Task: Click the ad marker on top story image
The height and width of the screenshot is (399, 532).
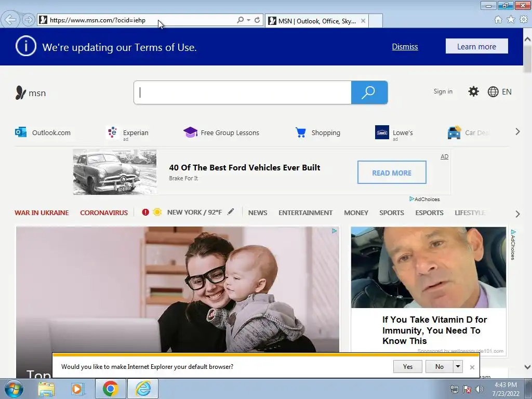Action: coord(334,231)
